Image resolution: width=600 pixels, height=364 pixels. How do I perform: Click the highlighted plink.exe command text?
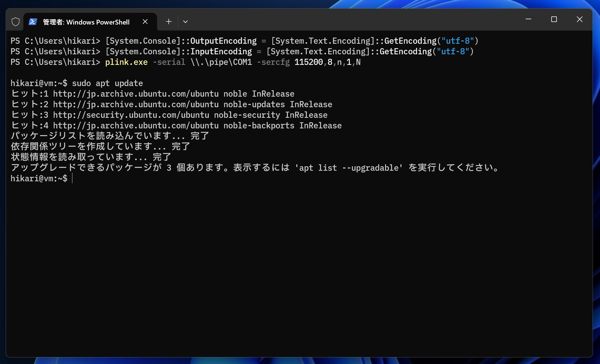coord(126,62)
